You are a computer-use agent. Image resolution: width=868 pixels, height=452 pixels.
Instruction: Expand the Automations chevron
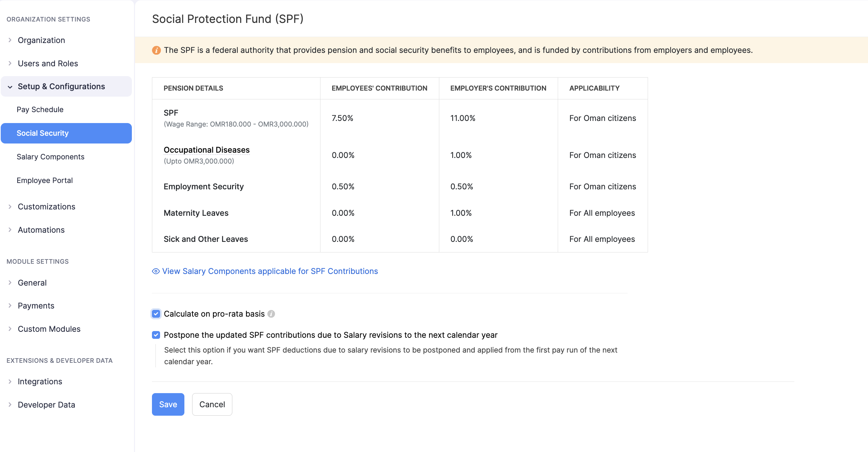(x=10, y=230)
